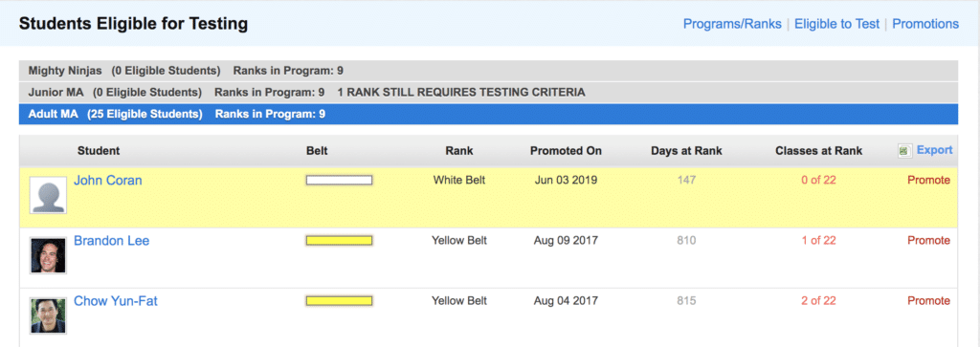This screenshot has height=347, width=980.
Task: Open John Coran's student profile
Action: tap(107, 181)
